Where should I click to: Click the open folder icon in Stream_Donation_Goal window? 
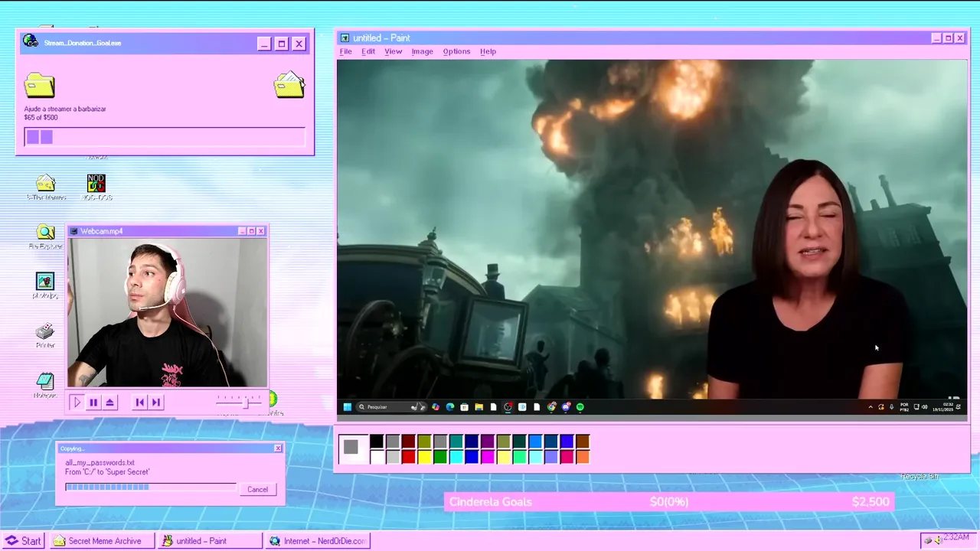(x=289, y=85)
